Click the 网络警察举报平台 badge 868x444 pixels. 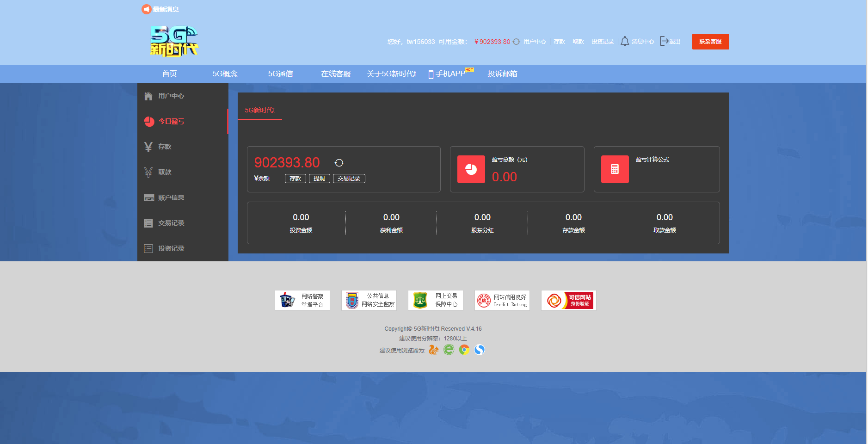pos(302,301)
